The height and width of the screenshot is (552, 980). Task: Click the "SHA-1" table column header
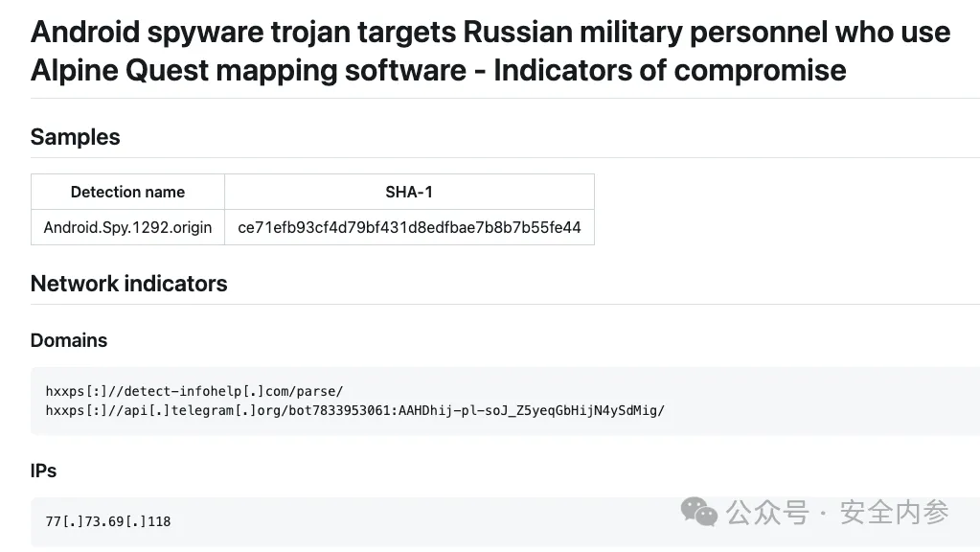pyautogui.click(x=409, y=192)
